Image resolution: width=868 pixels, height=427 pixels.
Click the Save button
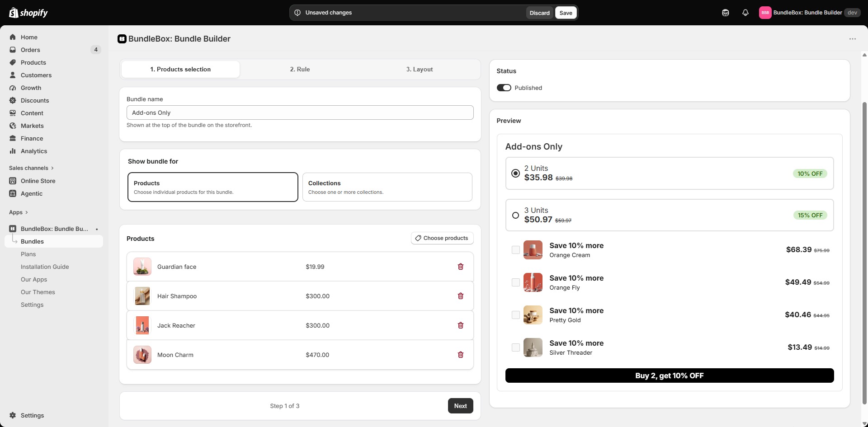point(566,13)
